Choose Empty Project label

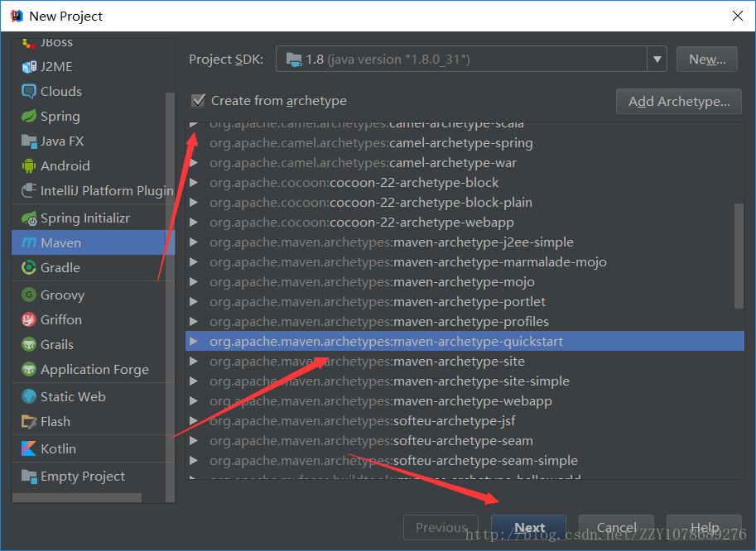[x=83, y=476]
